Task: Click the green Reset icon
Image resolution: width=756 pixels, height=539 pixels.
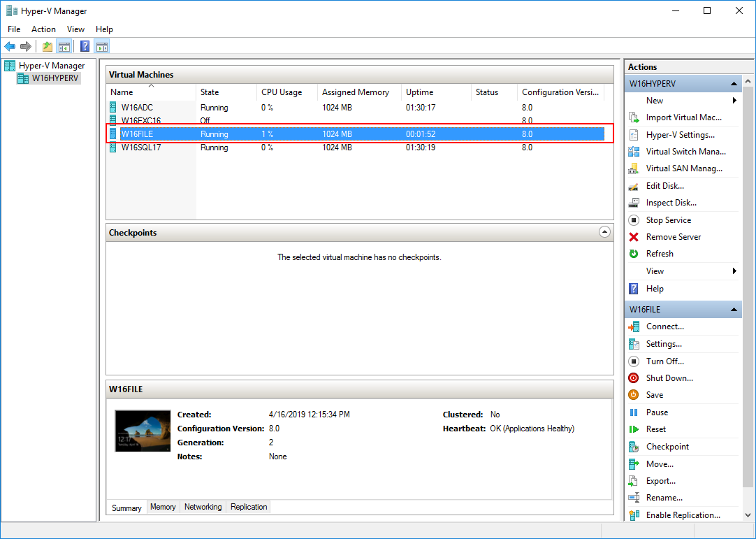Action: [x=634, y=429]
